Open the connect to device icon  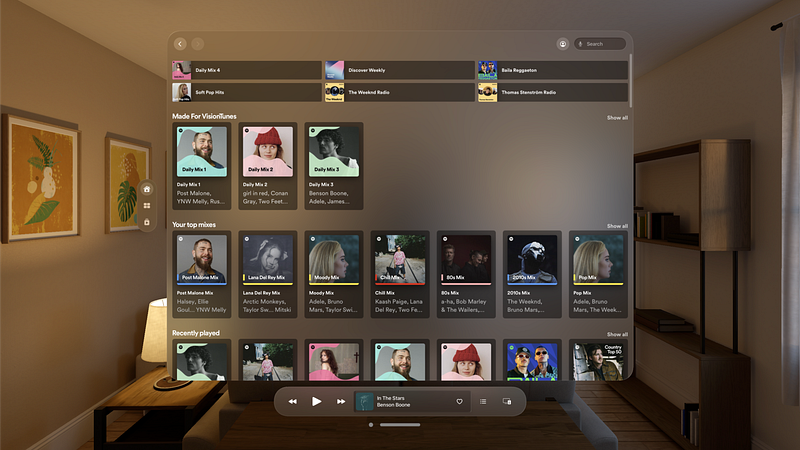507,402
